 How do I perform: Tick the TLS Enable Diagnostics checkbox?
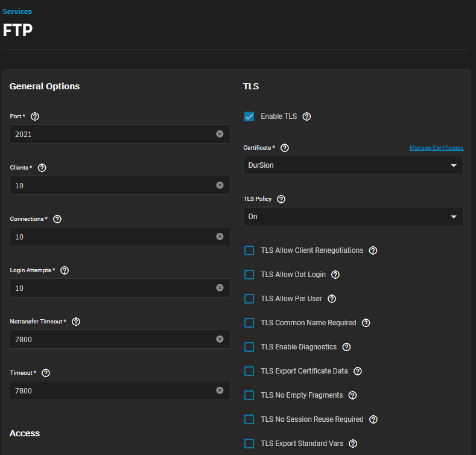(249, 347)
